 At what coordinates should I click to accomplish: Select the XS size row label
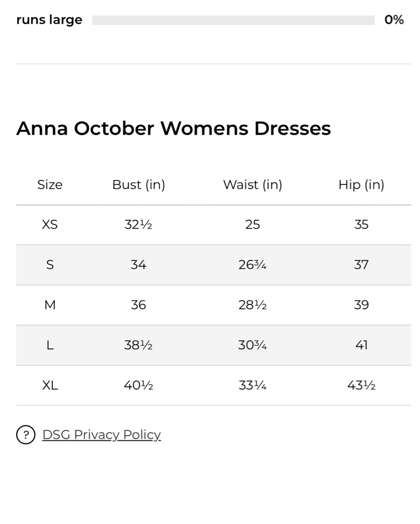tap(50, 225)
